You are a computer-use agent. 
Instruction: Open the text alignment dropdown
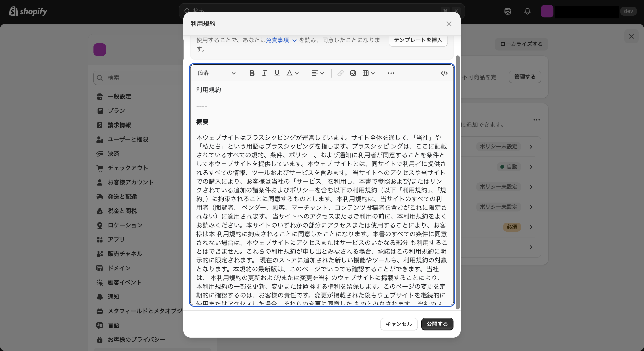pos(318,73)
